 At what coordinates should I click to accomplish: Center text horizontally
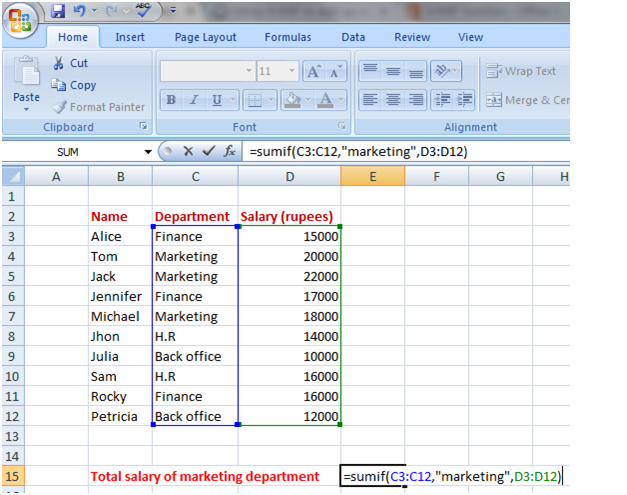click(393, 100)
